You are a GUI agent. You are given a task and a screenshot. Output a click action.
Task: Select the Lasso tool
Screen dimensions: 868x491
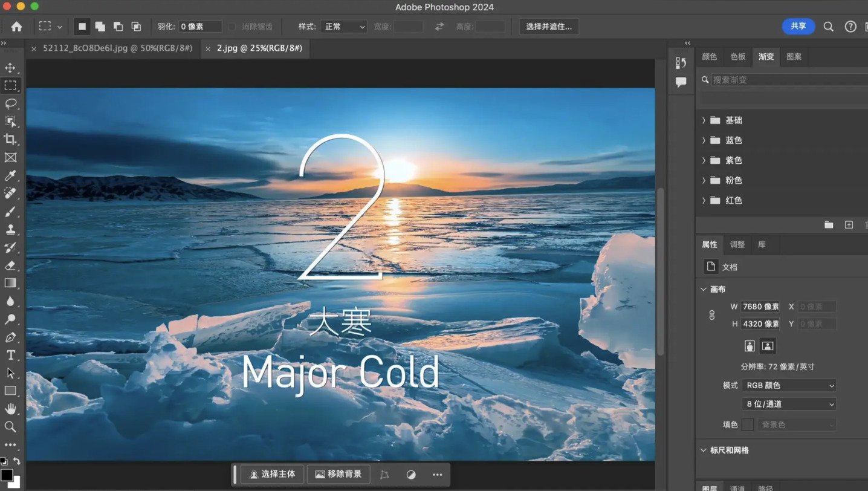(x=10, y=103)
